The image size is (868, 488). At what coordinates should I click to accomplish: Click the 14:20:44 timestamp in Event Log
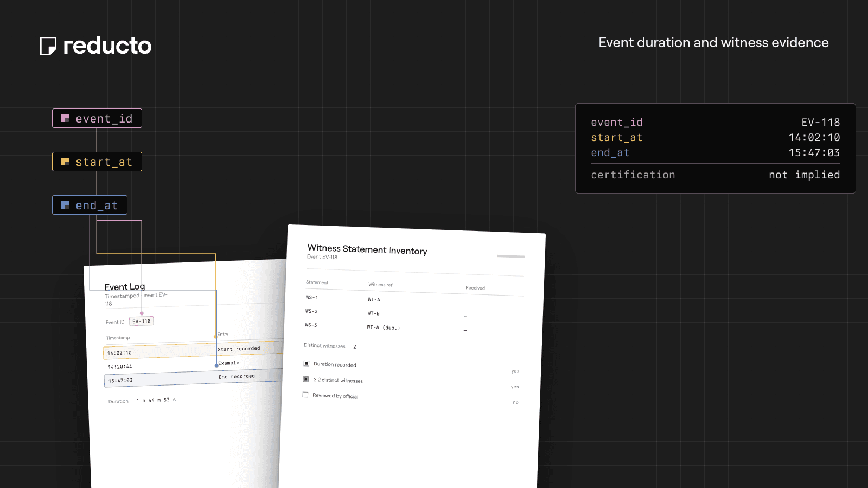point(120,367)
